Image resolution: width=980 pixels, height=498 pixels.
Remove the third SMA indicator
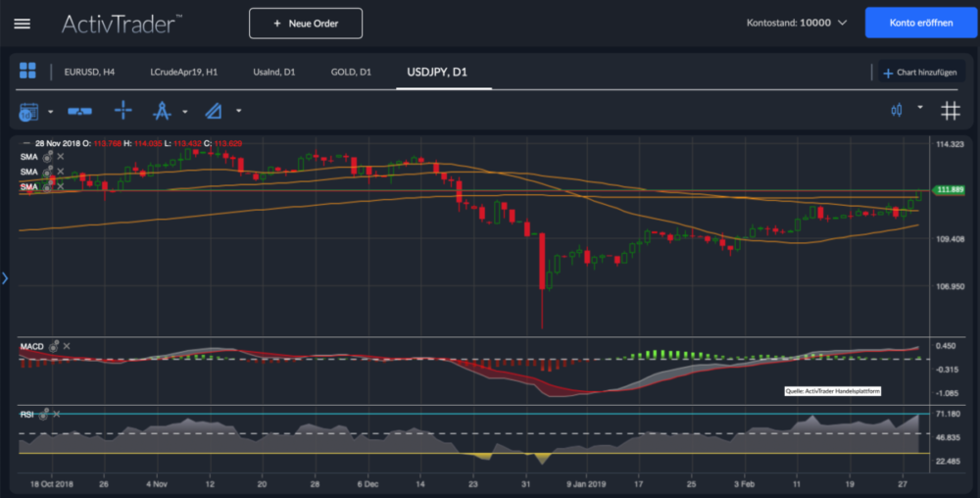61,186
